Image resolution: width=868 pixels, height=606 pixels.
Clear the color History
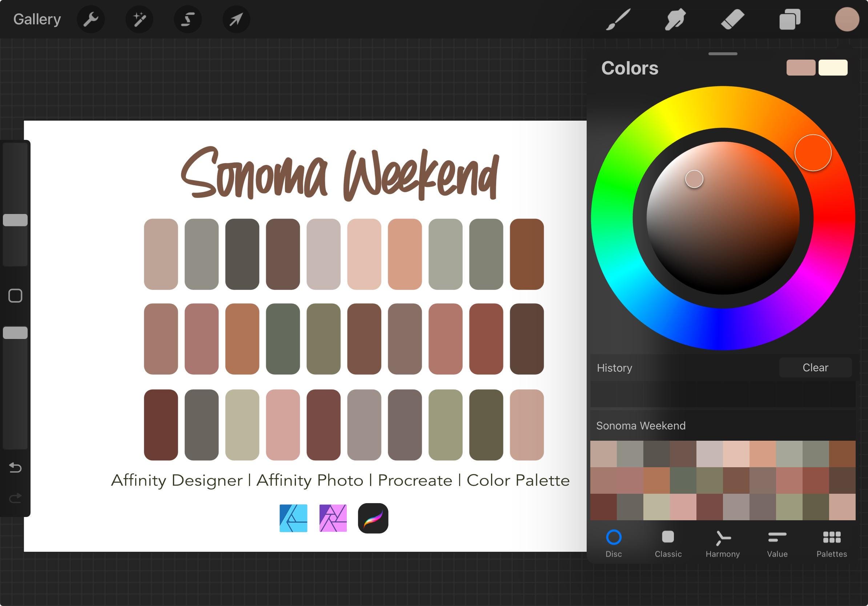815,368
